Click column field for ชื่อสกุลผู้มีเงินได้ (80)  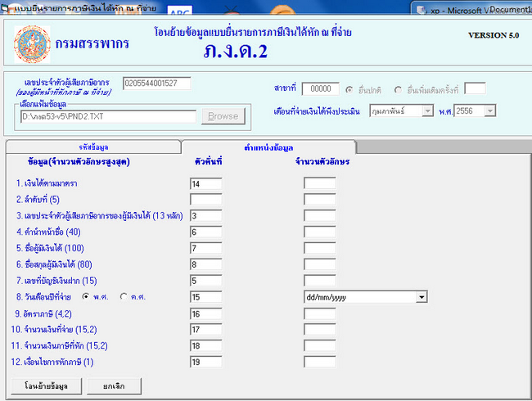[206, 264]
